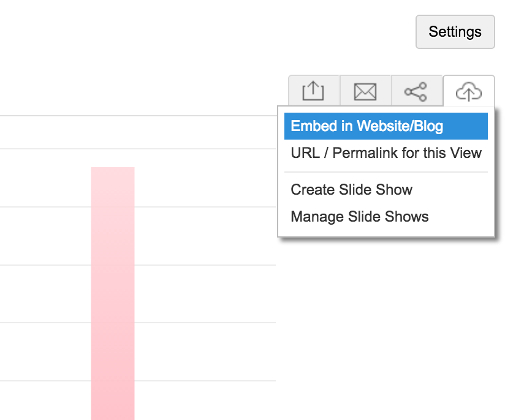The height and width of the screenshot is (420, 505).
Task: Click the pink bar in the chart
Action: (x=113, y=294)
